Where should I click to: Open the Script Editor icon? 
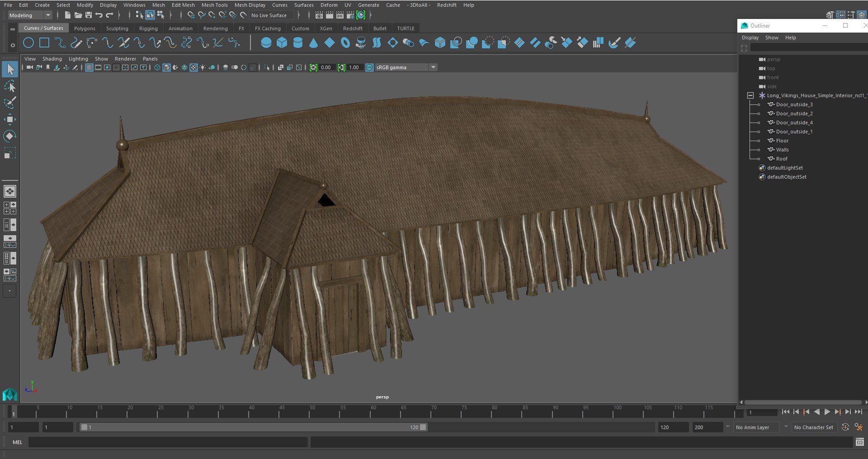pyautogui.click(x=860, y=442)
